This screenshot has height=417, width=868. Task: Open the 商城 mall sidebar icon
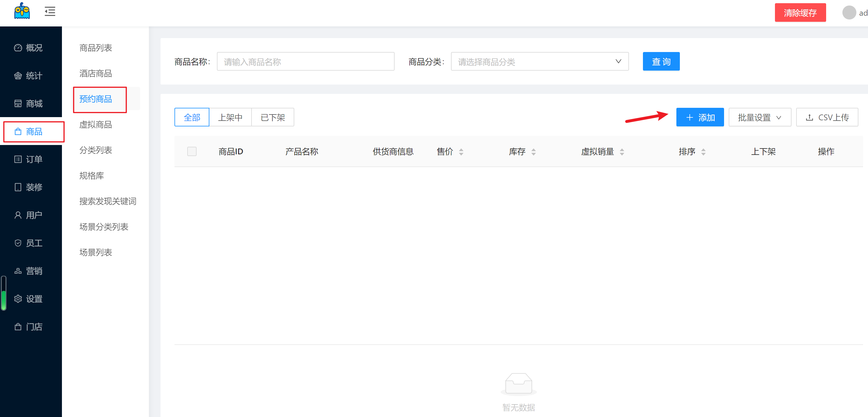pos(18,104)
